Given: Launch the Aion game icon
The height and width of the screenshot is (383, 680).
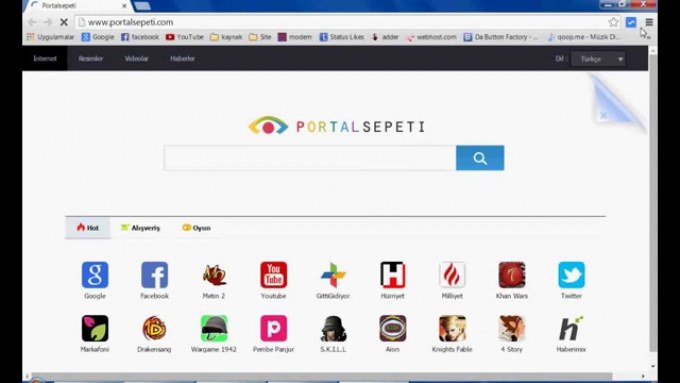Looking at the screenshot, I should click(392, 328).
